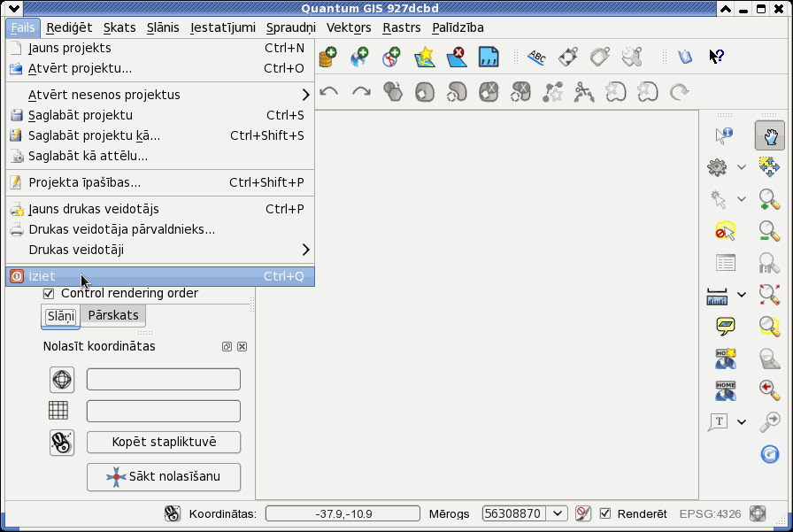Click the Redo arrow icon
Viewport: 793px width, 532px height.
click(361, 92)
